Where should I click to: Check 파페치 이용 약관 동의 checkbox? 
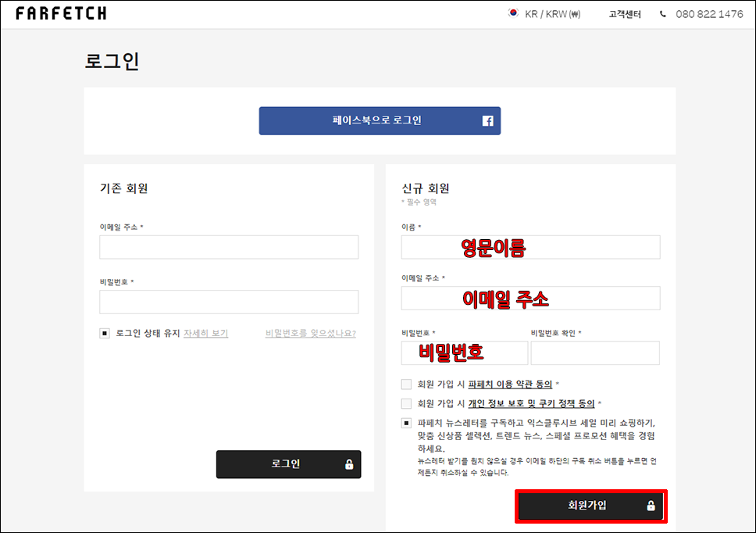406,384
